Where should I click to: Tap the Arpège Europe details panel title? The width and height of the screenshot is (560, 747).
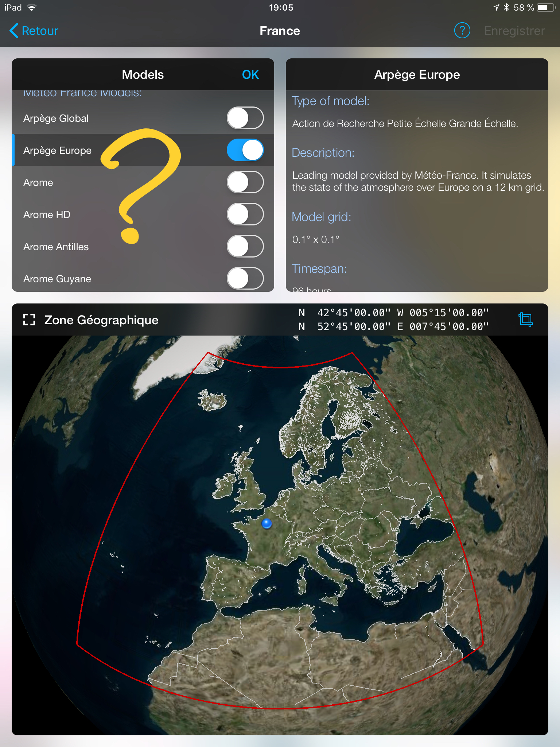point(417,74)
